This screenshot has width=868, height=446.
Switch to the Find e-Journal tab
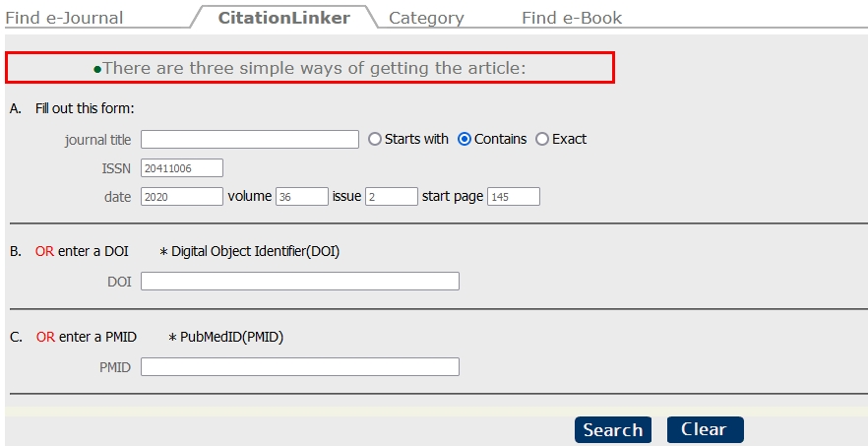click(64, 18)
